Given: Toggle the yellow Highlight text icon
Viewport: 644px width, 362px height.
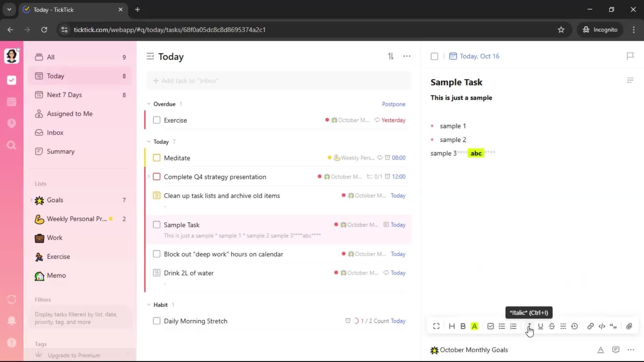Looking at the screenshot, I should click(x=474, y=326).
